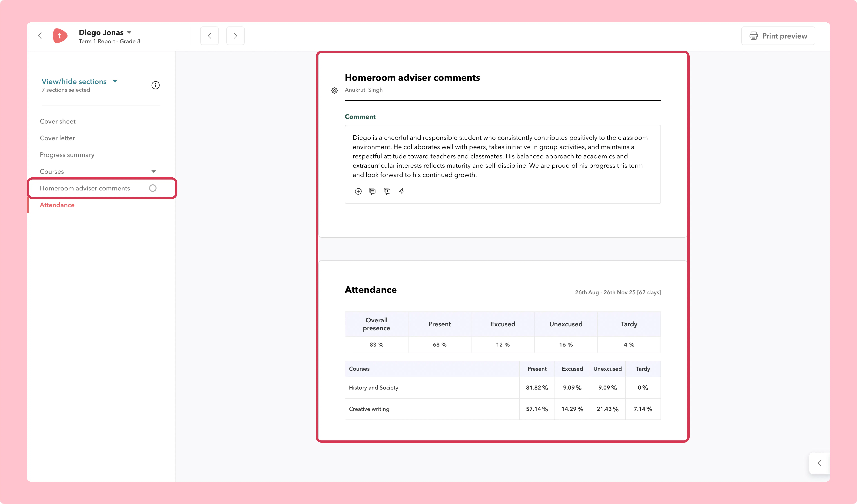Open the sections info icon

click(155, 85)
